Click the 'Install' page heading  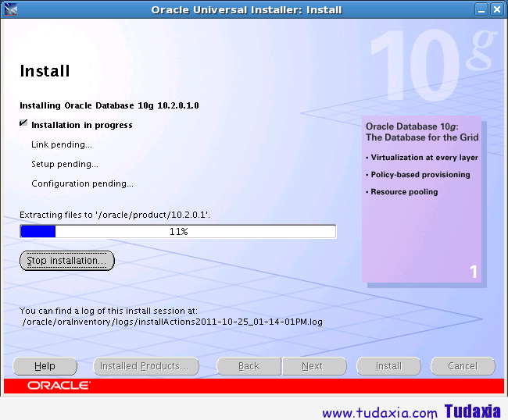tap(45, 71)
